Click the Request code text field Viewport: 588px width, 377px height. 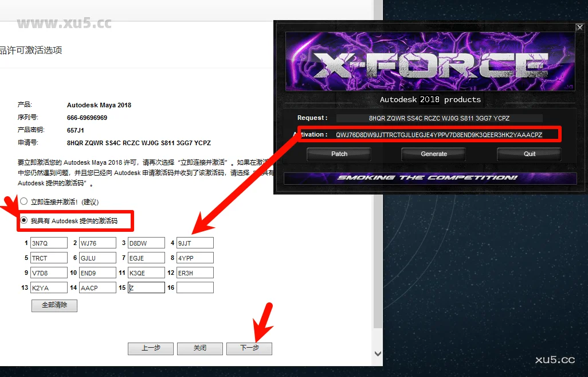439,118
